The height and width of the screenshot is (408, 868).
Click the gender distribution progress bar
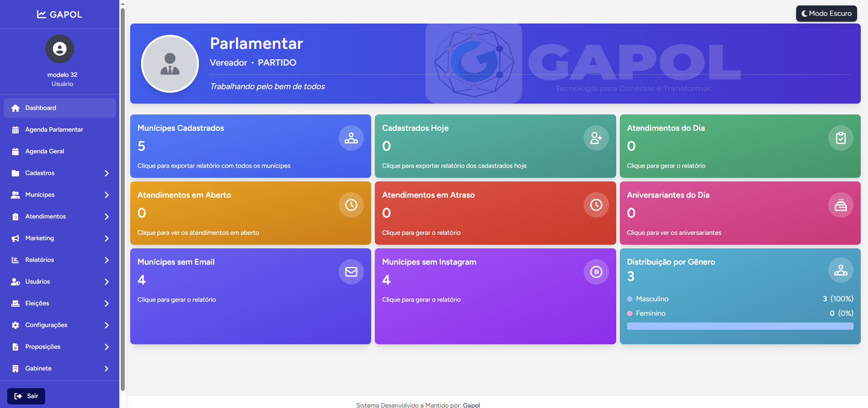740,326
